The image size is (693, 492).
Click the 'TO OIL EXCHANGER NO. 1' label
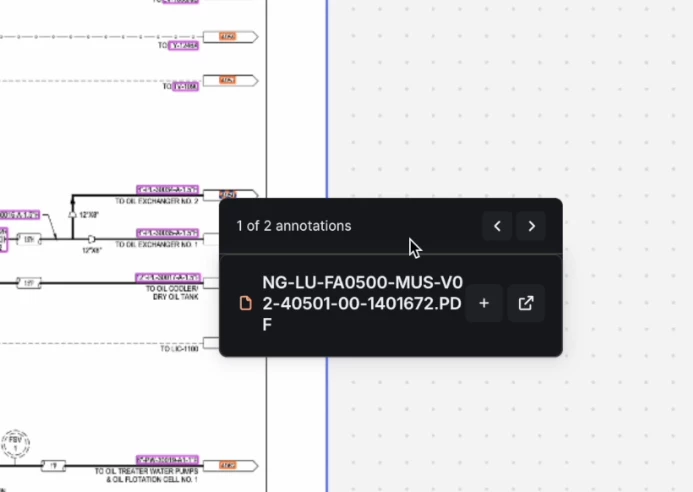click(x=157, y=244)
